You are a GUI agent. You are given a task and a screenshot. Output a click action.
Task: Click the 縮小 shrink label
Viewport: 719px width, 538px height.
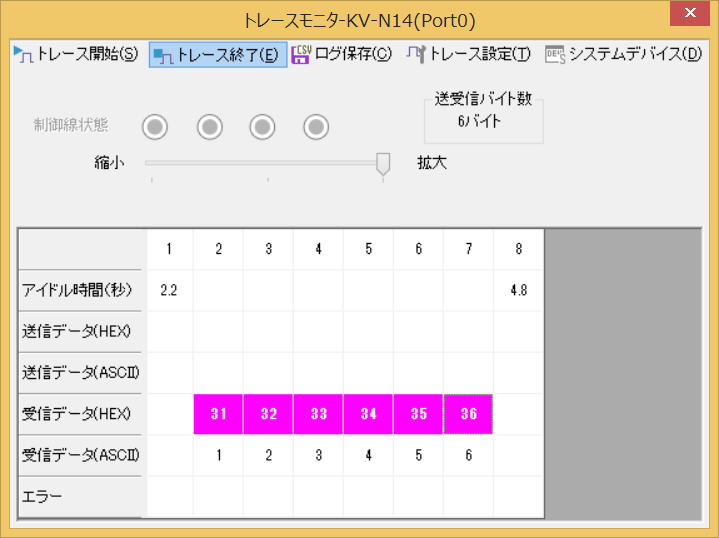[x=109, y=163]
